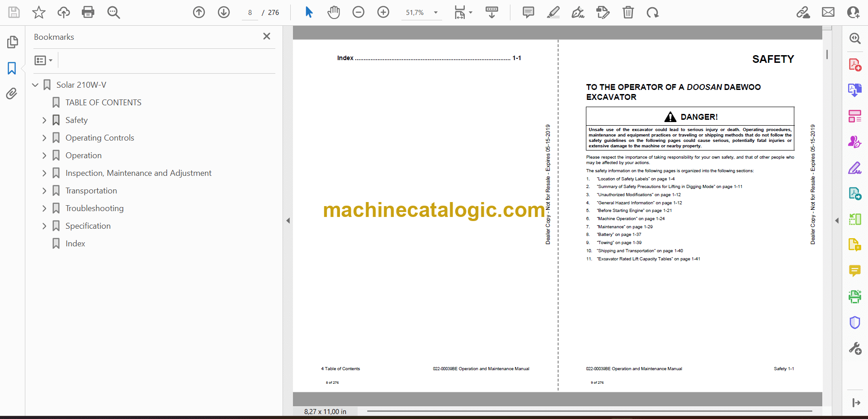The image size is (868, 419).
Task: Close the Bookmarks panel
Action: (x=267, y=36)
